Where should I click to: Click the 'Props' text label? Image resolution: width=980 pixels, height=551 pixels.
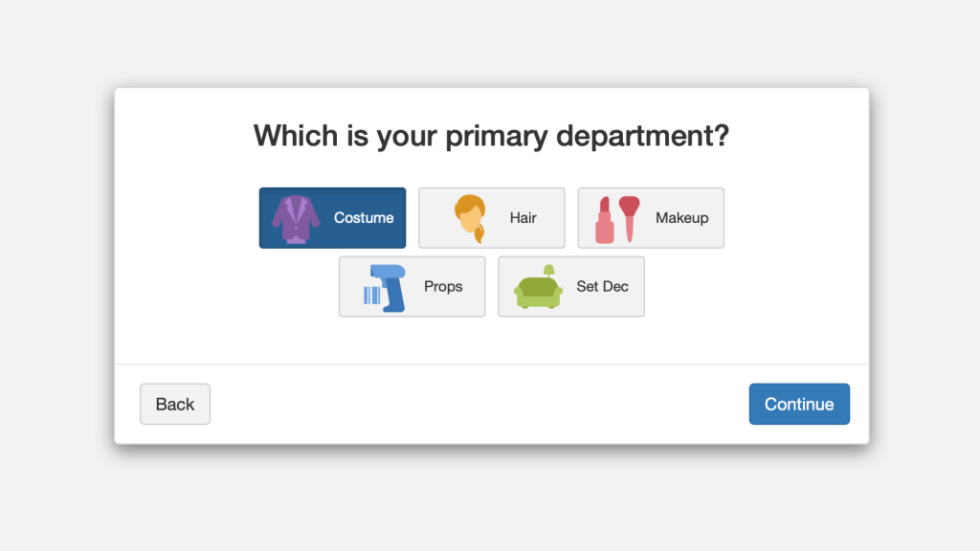pos(443,286)
